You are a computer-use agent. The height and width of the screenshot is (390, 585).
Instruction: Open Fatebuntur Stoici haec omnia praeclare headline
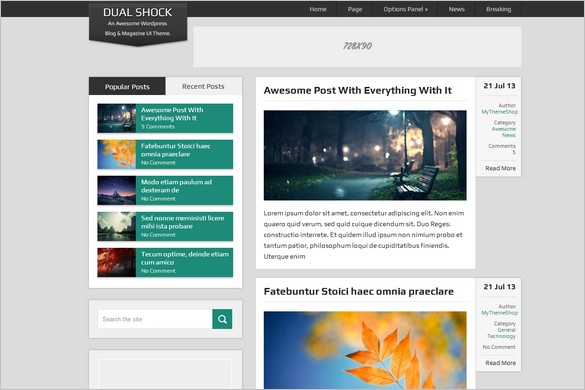359,291
